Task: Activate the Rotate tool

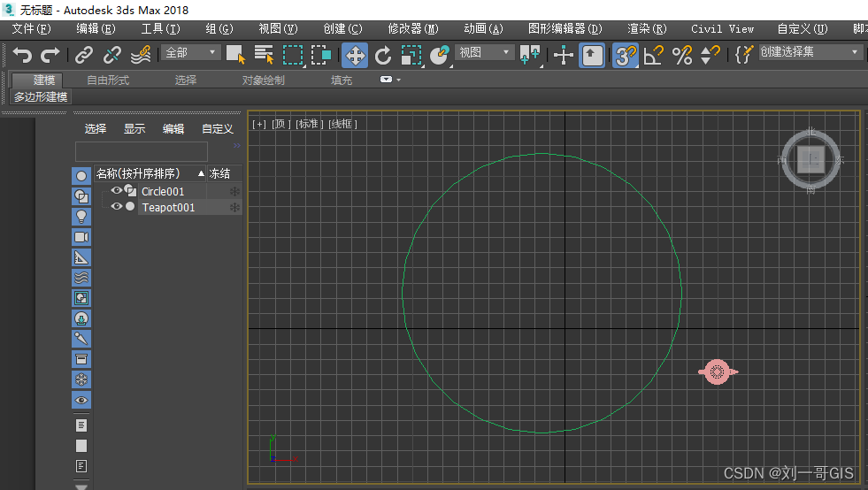Action: coord(383,56)
